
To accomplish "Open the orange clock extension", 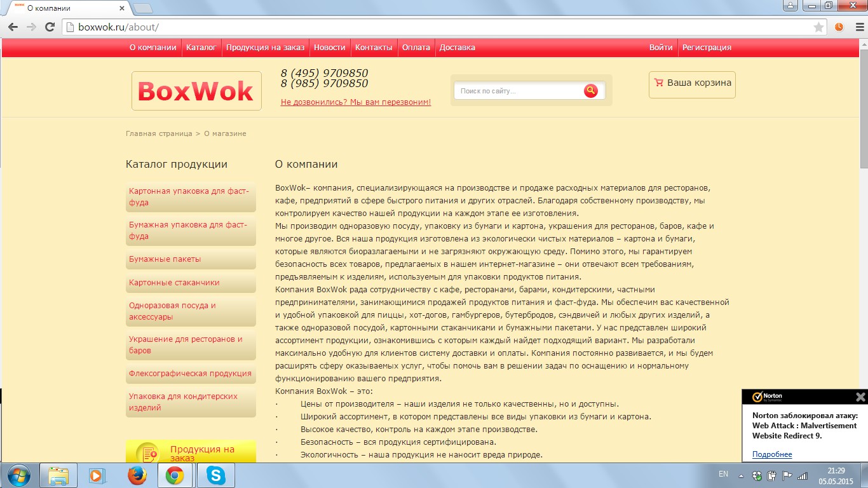I will 839,27.
